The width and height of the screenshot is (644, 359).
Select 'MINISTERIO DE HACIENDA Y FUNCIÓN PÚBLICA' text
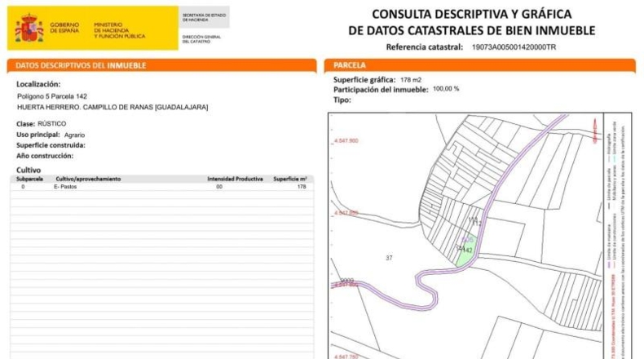tap(120, 31)
